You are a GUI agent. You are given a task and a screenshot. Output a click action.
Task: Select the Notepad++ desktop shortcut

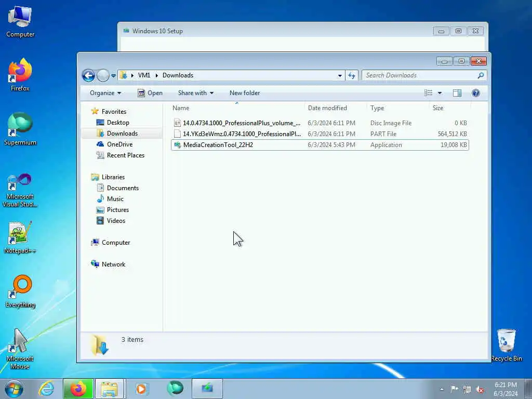click(x=20, y=237)
